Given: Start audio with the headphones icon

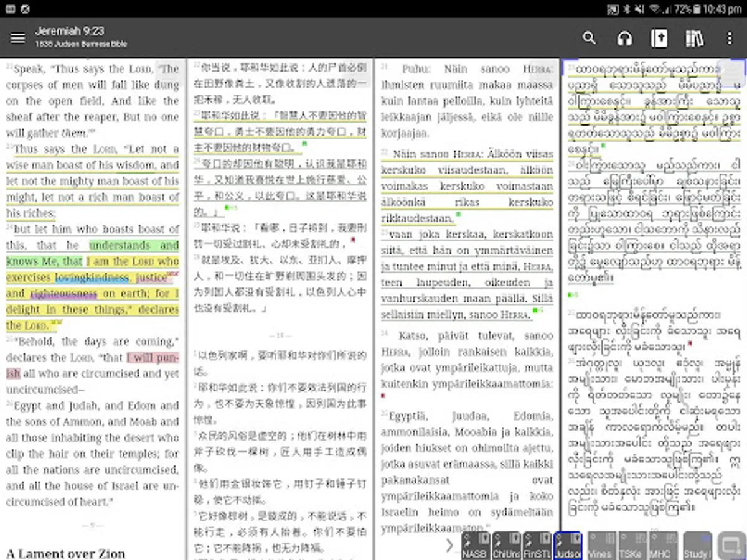Looking at the screenshot, I should tap(624, 39).
